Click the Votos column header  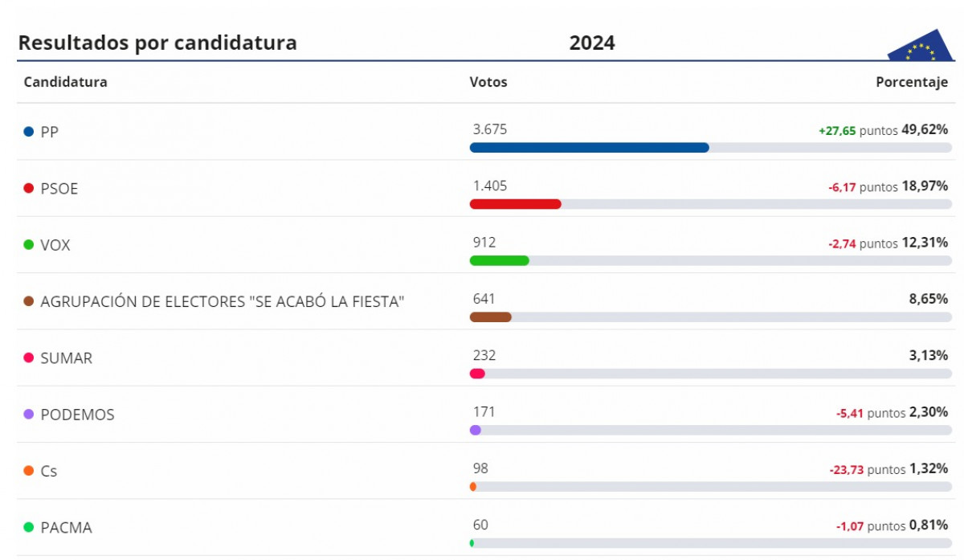click(488, 82)
